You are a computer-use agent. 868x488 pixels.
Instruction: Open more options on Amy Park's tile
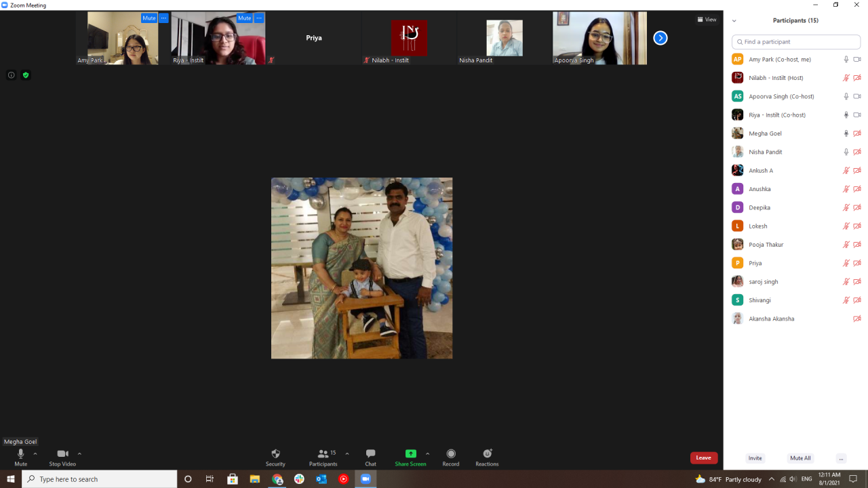point(163,18)
